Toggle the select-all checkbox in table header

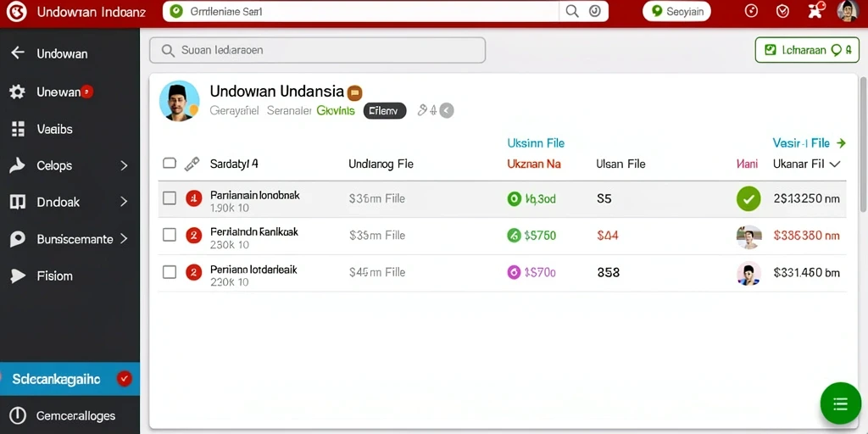click(170, 164)
